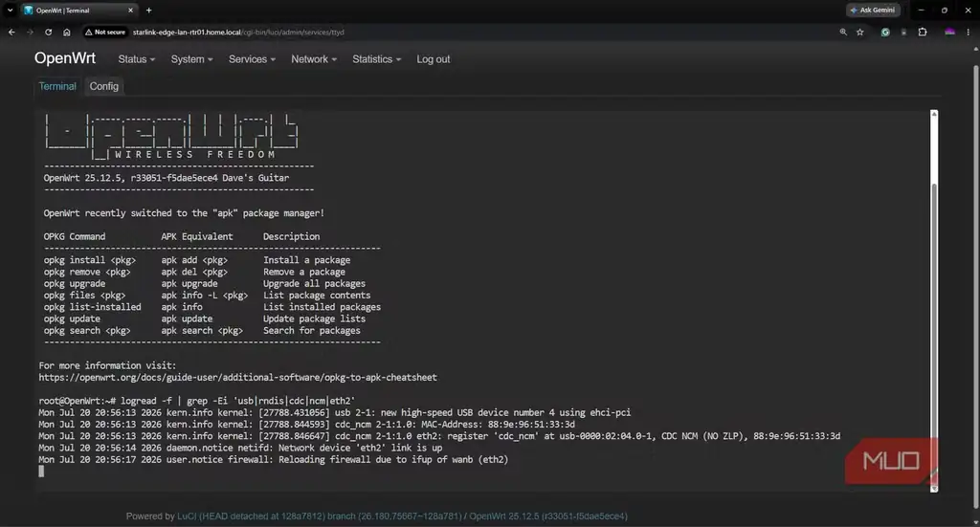This screenshot has width=980, height=527.
Task: Switch to the Config tab
Action: tap(103, 86)
